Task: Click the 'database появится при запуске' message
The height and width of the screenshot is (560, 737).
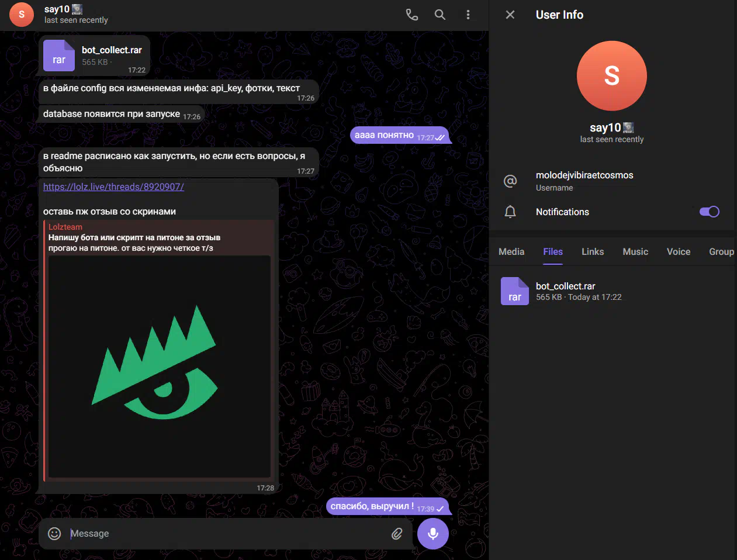Action: (x=122, y=114)
